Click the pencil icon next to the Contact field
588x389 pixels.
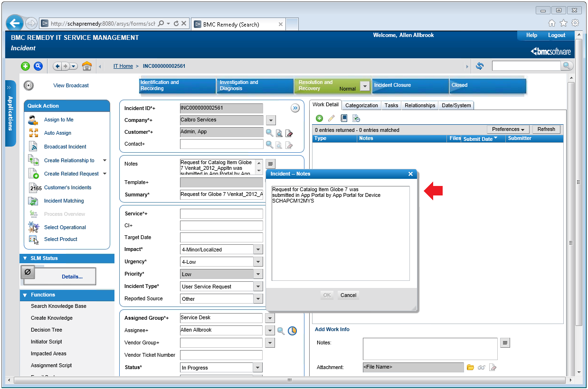pos(290,146)
